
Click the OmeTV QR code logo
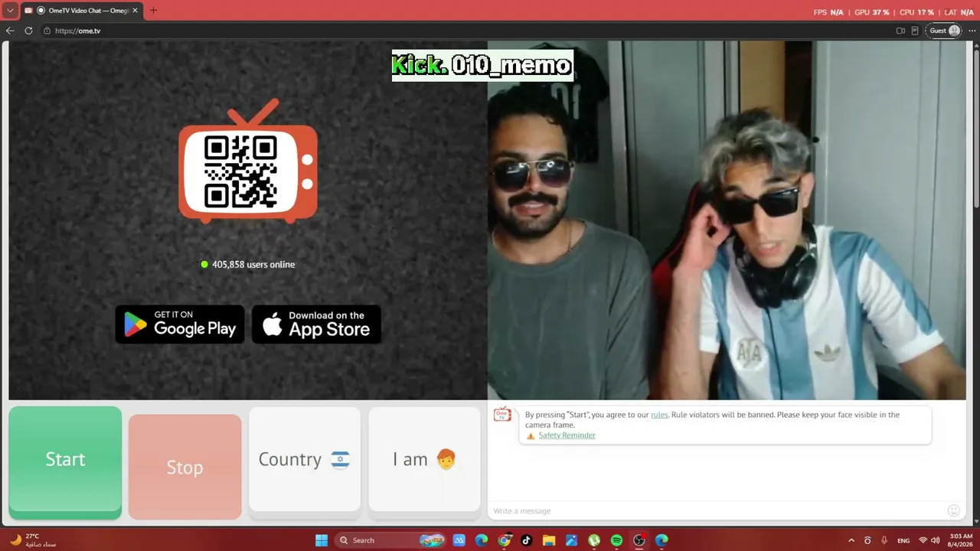pyautogui.click(x=248, y=161)
